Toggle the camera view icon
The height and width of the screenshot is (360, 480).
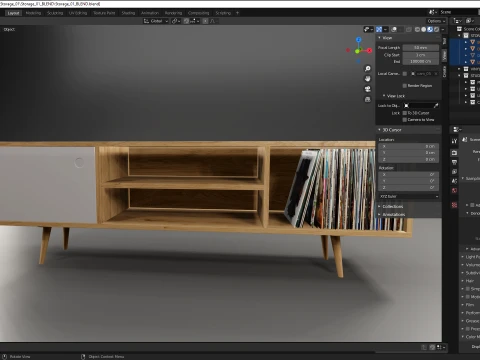367,89
